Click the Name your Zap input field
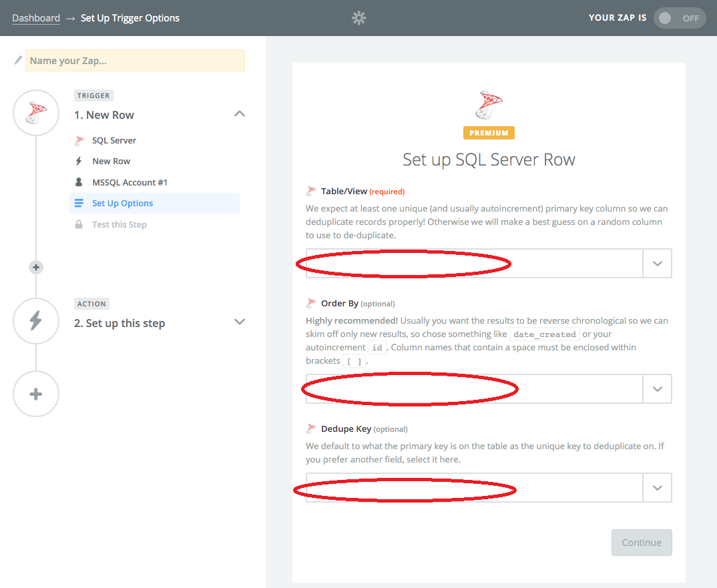Image resolution: width=717 pixels, height=588 pixels. [x=136, y=61]
